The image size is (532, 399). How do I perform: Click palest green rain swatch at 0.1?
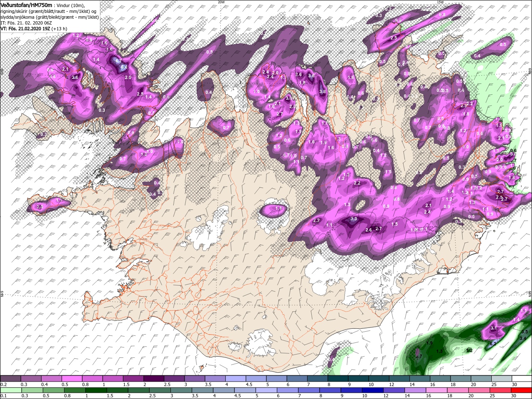pos(10,390)
